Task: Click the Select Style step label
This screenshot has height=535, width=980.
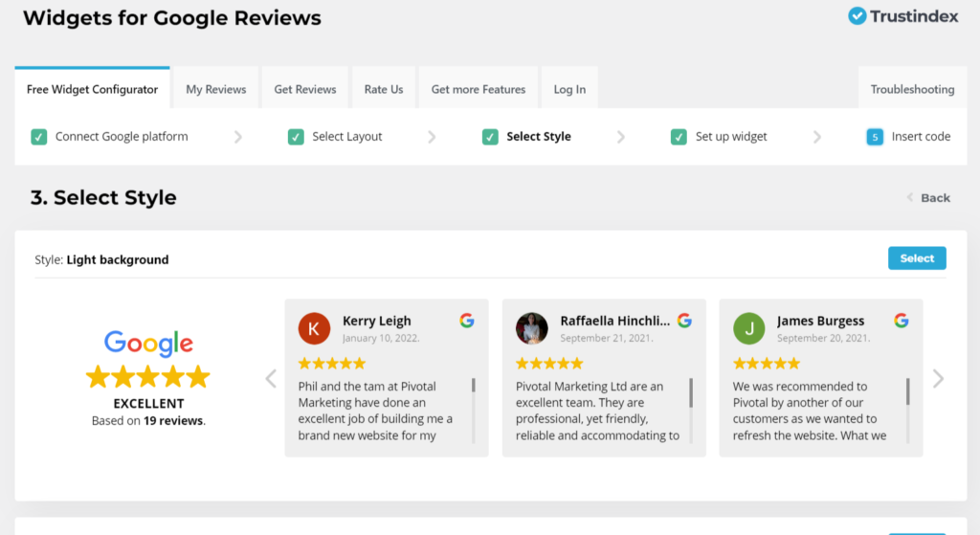Action: click(538, 136)
